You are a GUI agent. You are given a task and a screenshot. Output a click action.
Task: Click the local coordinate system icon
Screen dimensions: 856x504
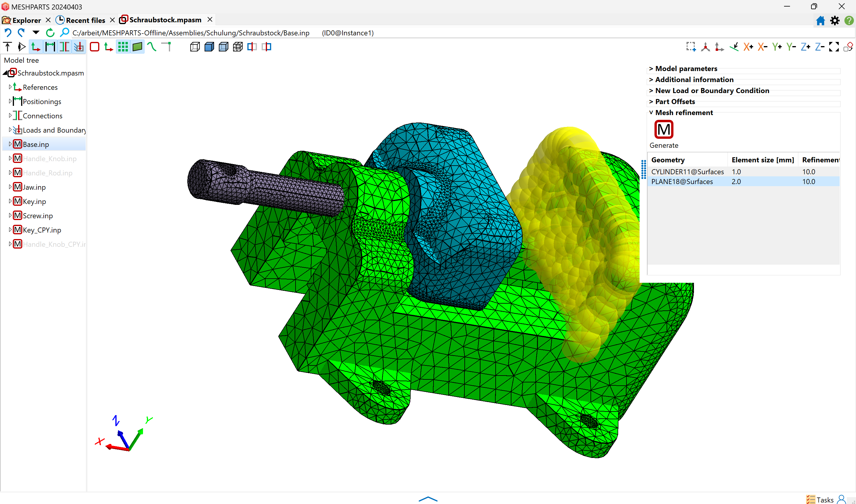click(x=109, y=46)
